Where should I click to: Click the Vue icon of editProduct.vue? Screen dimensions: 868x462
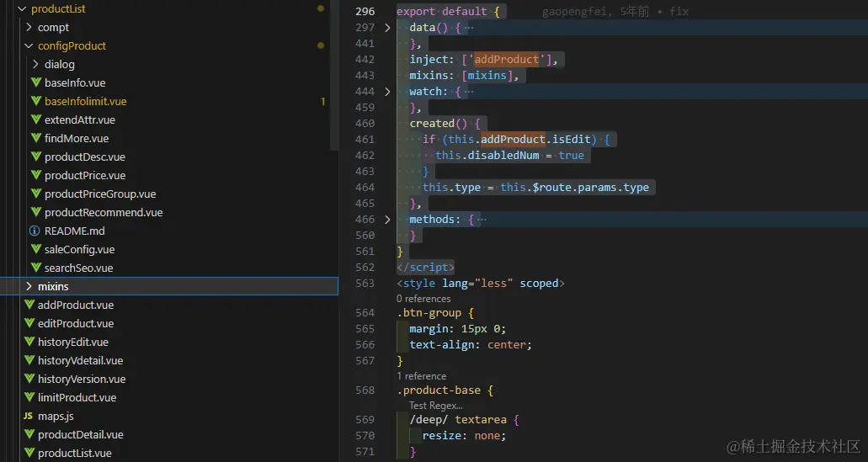click(x=29, y=323)
